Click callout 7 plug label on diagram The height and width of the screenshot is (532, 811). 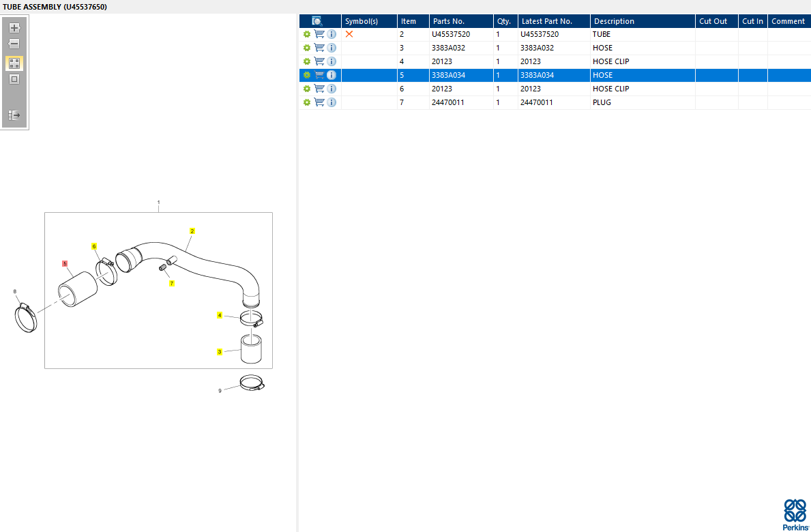click(x=172, y=283)
